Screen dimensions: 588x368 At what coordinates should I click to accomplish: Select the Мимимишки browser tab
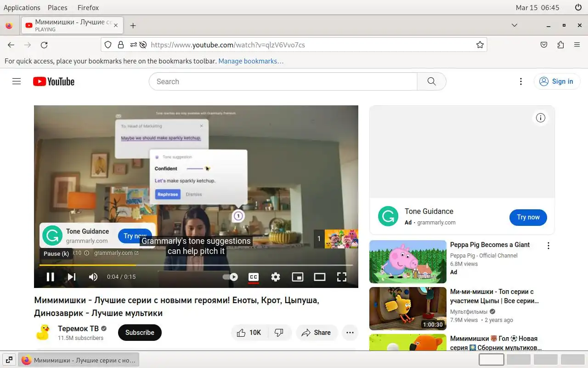pos(72,25)
